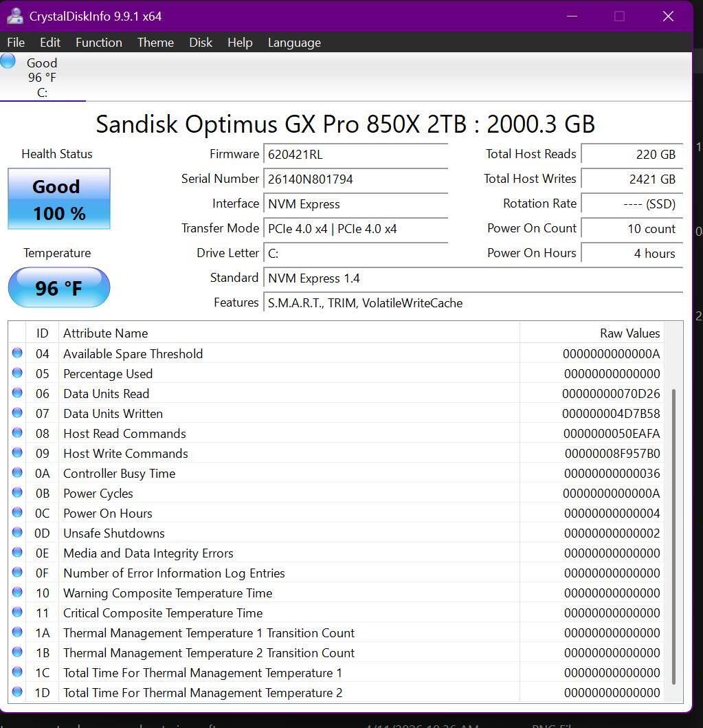Click status icon for attribute 0C Power On Hours

[17, 513]
